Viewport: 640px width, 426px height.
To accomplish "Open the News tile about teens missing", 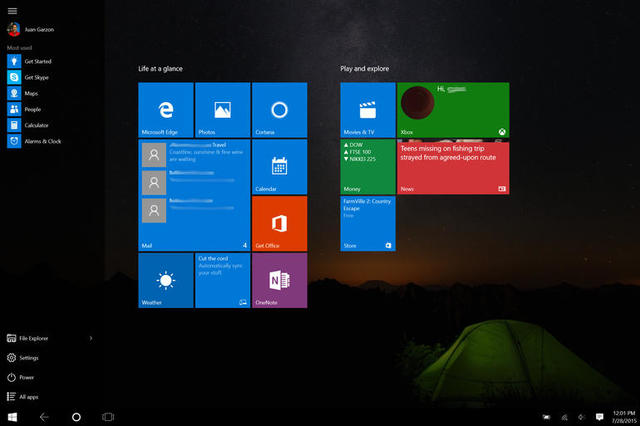I will (x=453, y=167).
